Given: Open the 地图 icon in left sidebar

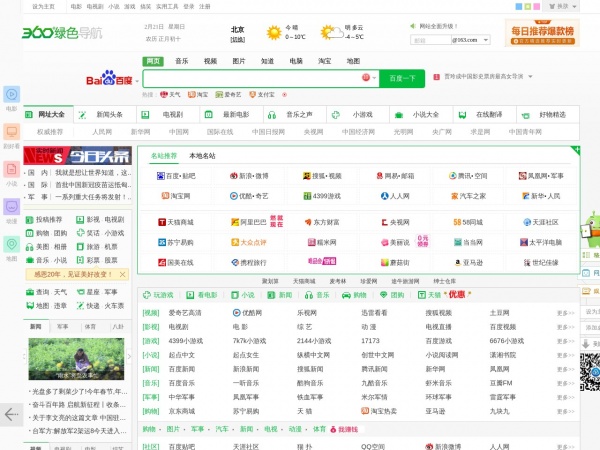Looking at the screenshot, I should click(11, 244).
